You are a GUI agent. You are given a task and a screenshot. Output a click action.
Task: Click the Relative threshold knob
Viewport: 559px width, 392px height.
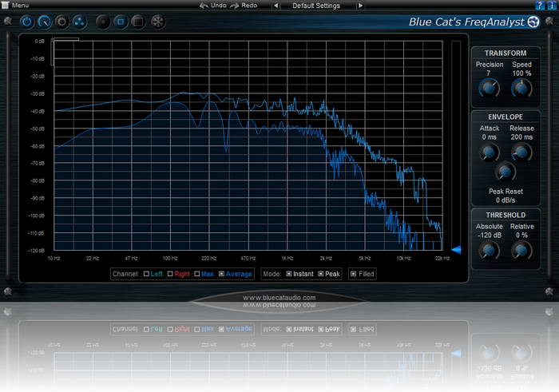pyautogui.click(x=521, y=250)
